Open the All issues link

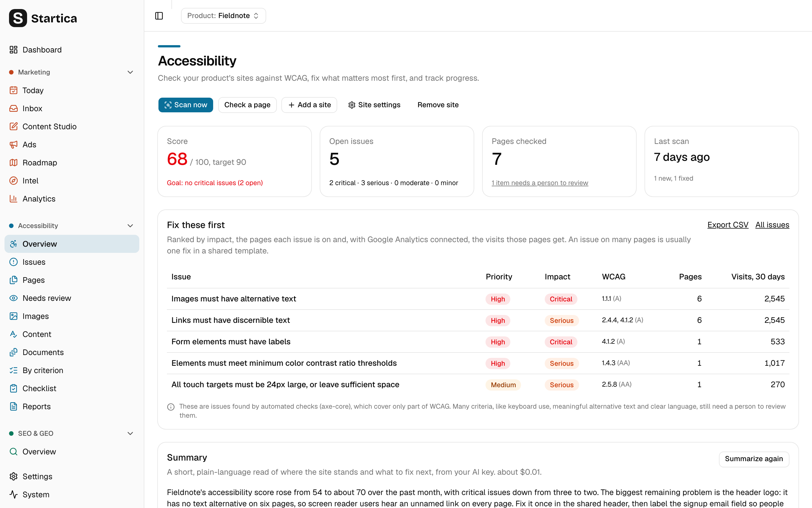click(772, 225)
